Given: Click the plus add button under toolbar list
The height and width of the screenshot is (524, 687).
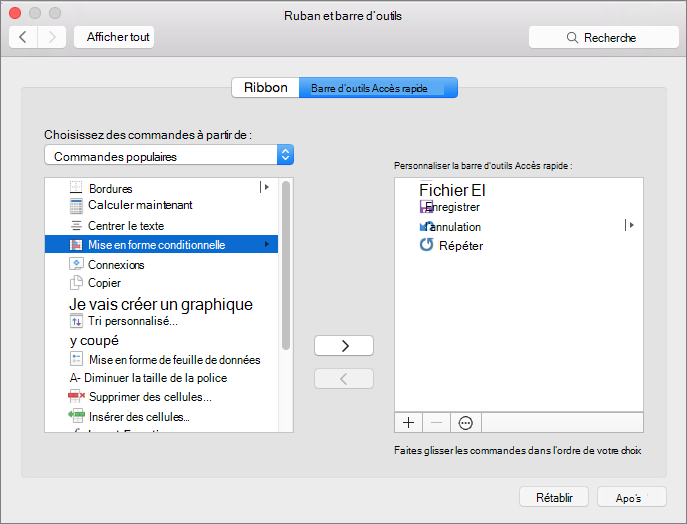Looking at the screenshot, I should 408,422.
